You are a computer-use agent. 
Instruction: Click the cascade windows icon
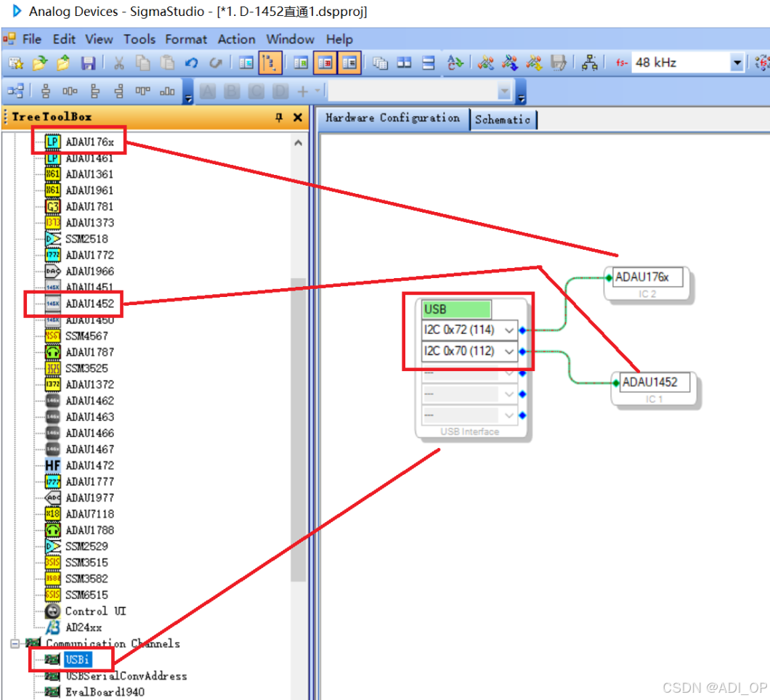tap(380, 63)
